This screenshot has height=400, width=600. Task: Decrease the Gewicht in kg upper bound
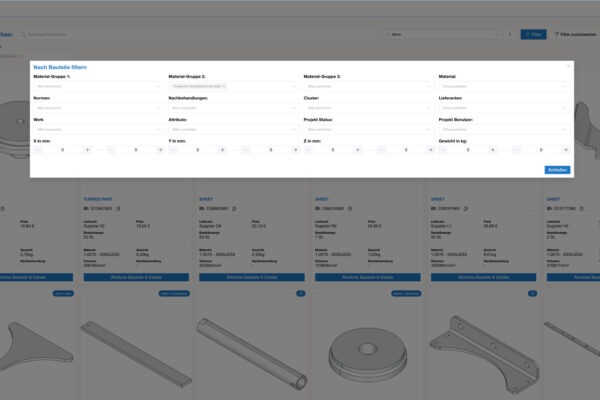click(x=516, y=150)
